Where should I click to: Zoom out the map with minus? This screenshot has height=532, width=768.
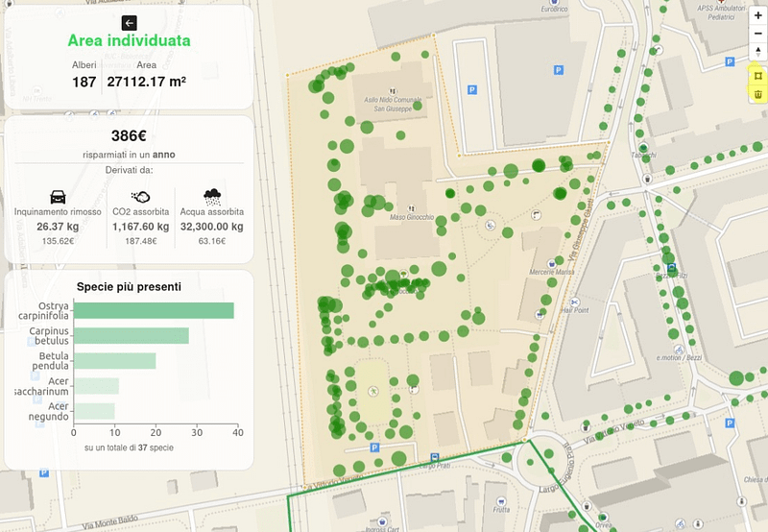click(758, 34)
